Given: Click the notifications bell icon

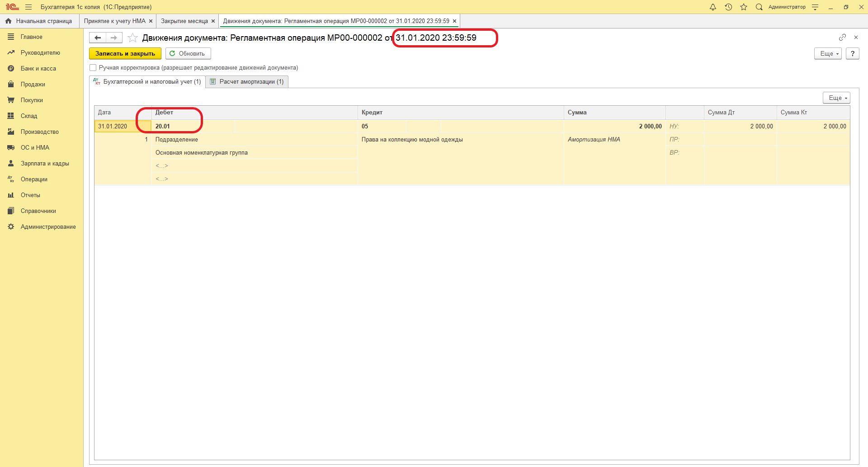Looking at the screenshot, I should pos(713,7).
